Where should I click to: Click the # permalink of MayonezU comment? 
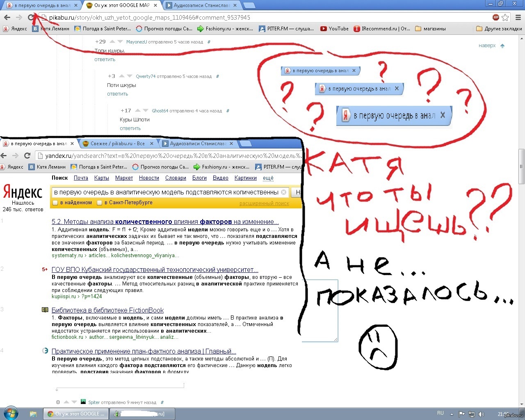click(x=209, y=42)
